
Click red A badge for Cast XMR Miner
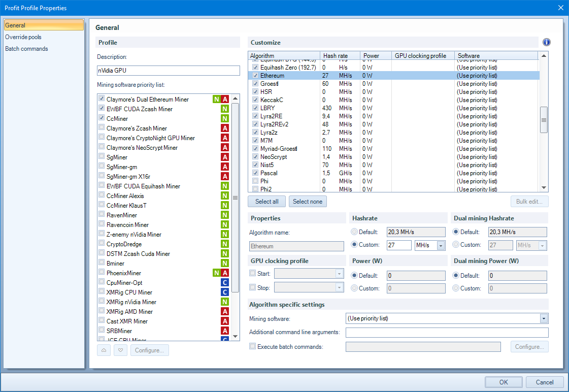[x=225, y=321]
